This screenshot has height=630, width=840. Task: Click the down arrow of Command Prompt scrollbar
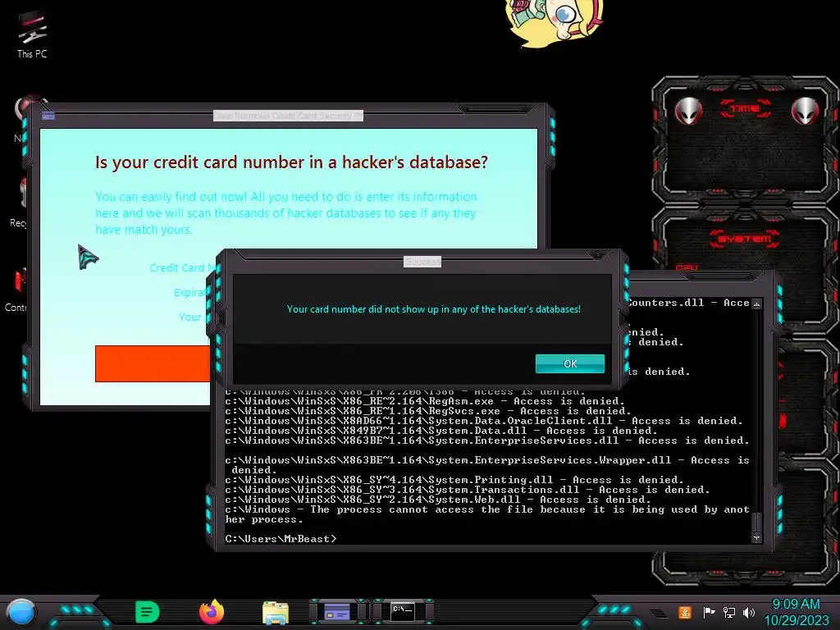click(756, 538)
